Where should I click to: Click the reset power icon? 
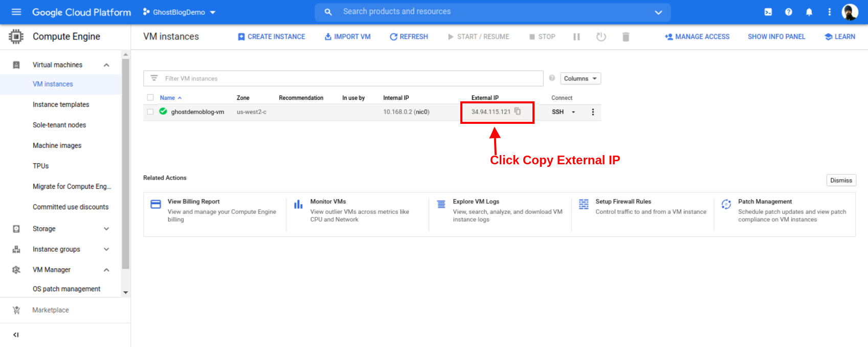tap(601, 37)
